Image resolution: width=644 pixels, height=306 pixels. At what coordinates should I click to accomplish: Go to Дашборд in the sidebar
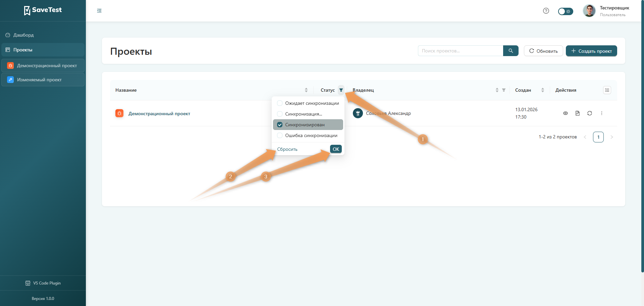pos(23,35)
